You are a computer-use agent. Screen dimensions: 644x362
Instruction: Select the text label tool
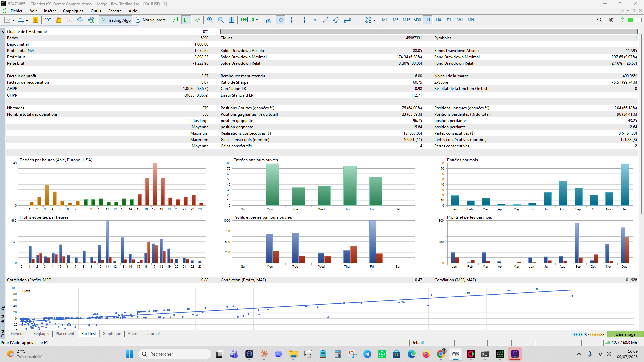coord(358,20)
